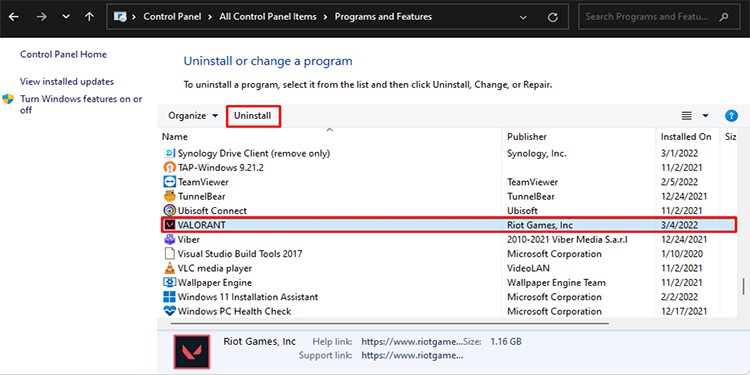This screenshot has height=375, width=750.
Task: Select the TAP-Windows 9.21.2 name text
Action: [221, 168]
